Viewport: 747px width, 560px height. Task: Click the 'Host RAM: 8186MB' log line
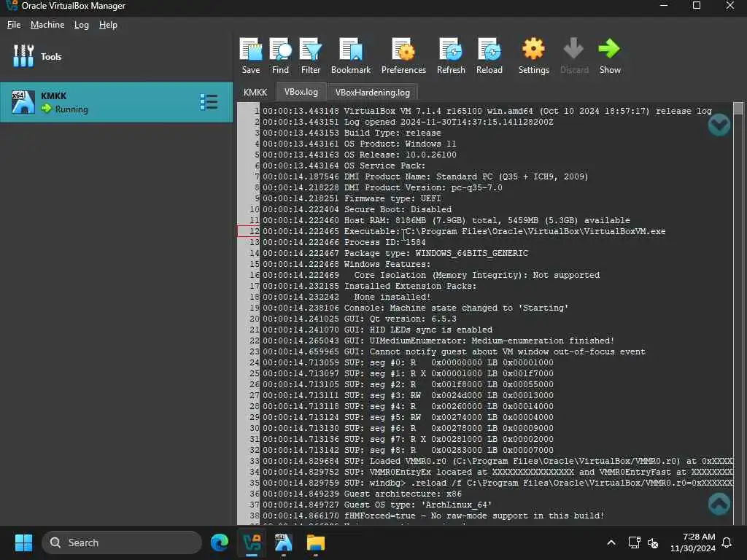[x=446, y=220]
